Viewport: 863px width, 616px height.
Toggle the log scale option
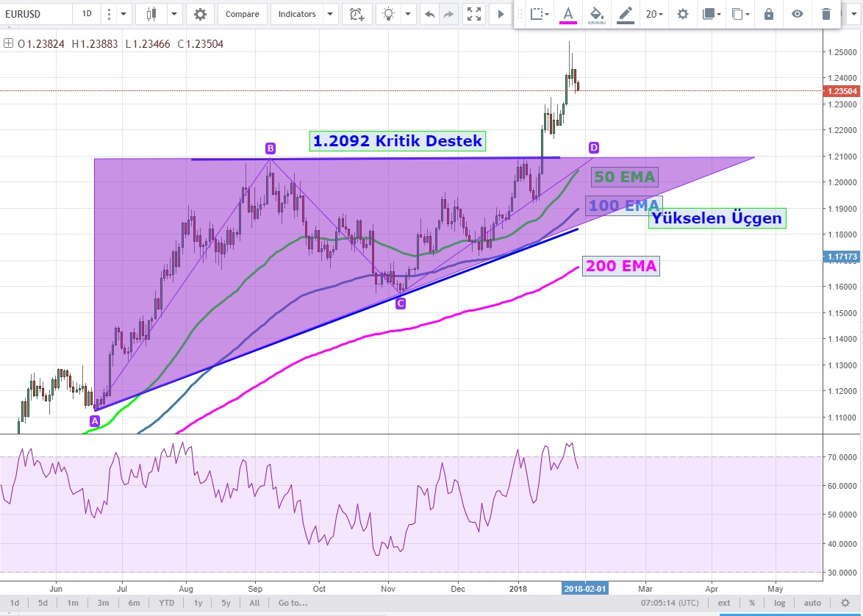click(x=778, y=603)
